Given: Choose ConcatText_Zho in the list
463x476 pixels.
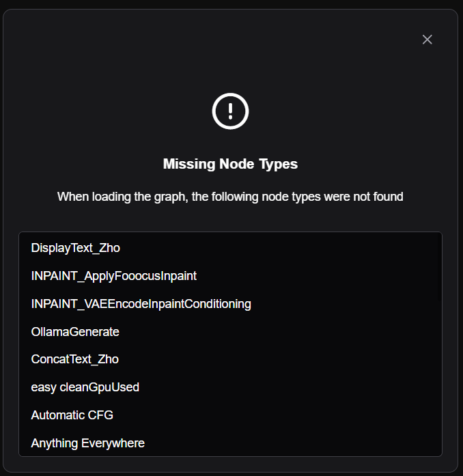Looking at the screenshot, I should pos(75,359).
